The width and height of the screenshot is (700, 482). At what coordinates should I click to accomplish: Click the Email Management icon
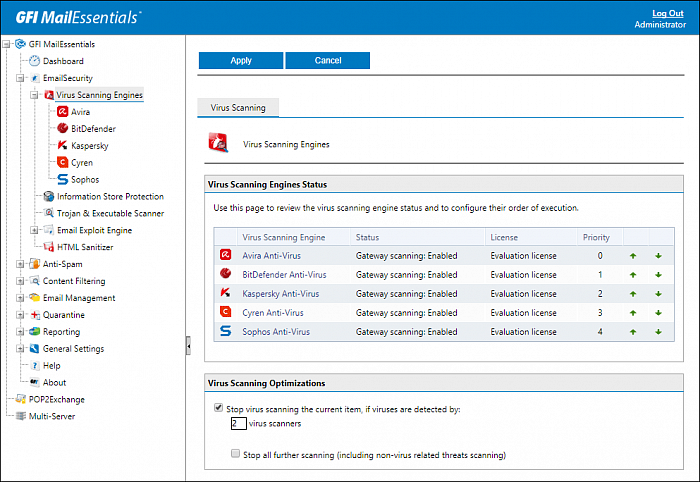point(34,298)
